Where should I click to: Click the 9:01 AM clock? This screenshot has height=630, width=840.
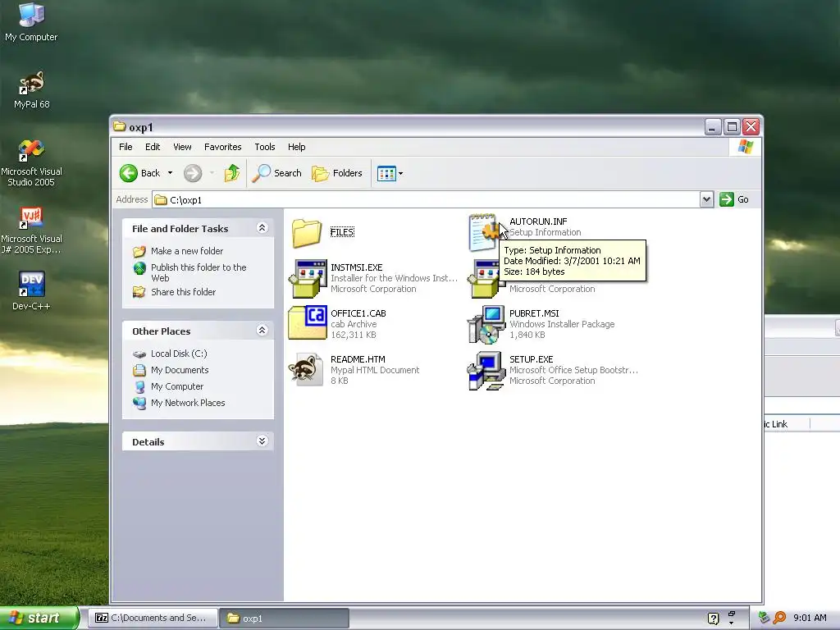tap(810, 618)
